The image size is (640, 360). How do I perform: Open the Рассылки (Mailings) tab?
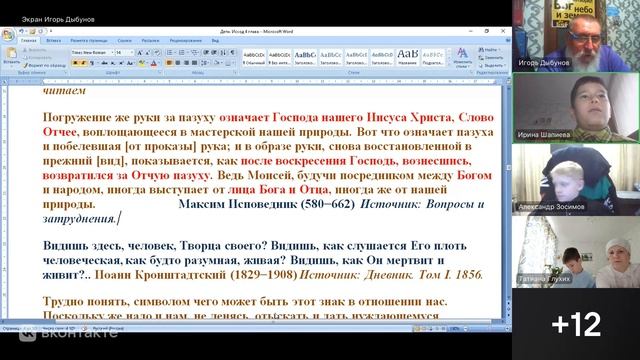(150, 41)
